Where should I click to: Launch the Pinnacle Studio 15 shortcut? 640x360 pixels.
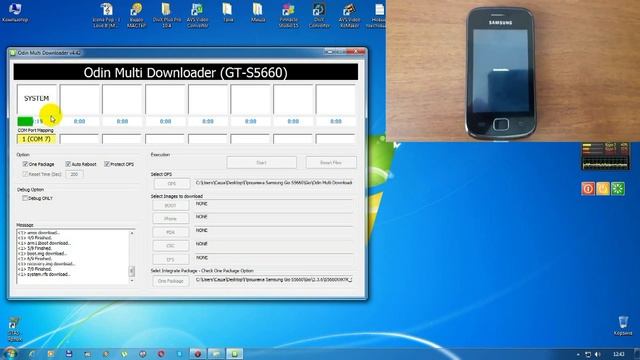click(289, 15)
